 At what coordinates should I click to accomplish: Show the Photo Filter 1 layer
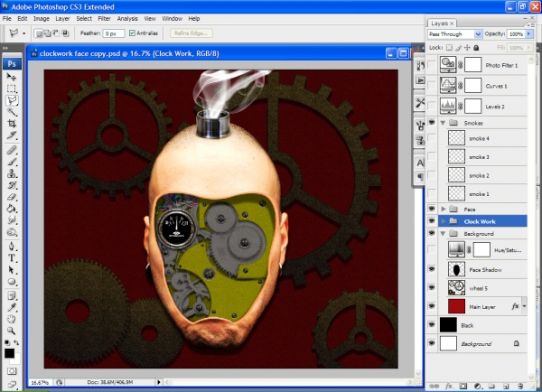click(432, 65)
